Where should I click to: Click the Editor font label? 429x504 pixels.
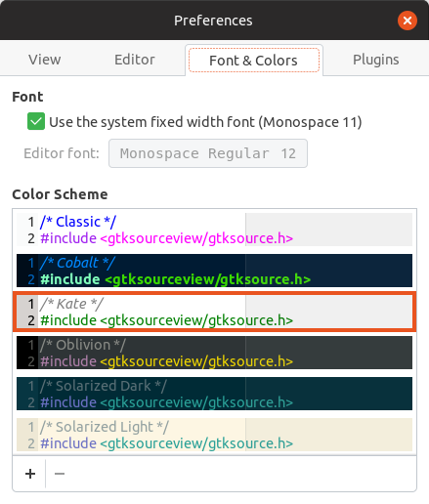[62, 153]
